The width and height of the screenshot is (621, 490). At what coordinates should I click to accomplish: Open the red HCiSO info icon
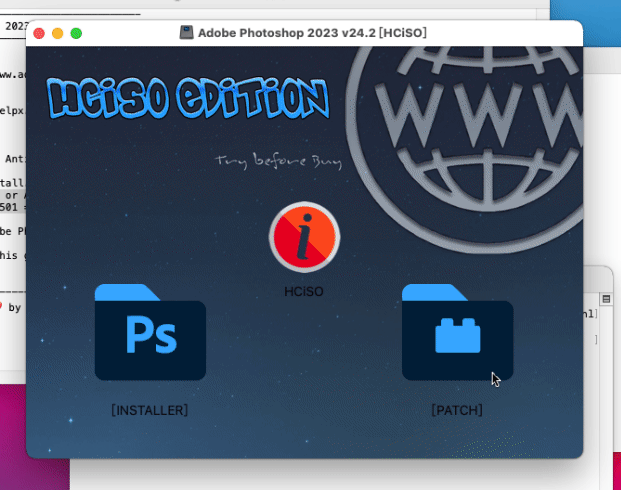click(x=304, y=237)
